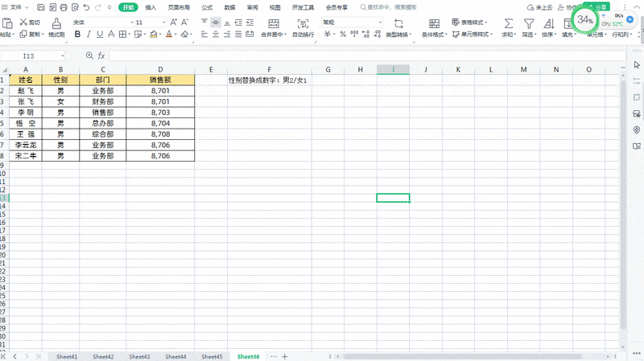Viewport: 644px width, 361px height.
Task: Toggle Underline formatting
Action: 100,35
